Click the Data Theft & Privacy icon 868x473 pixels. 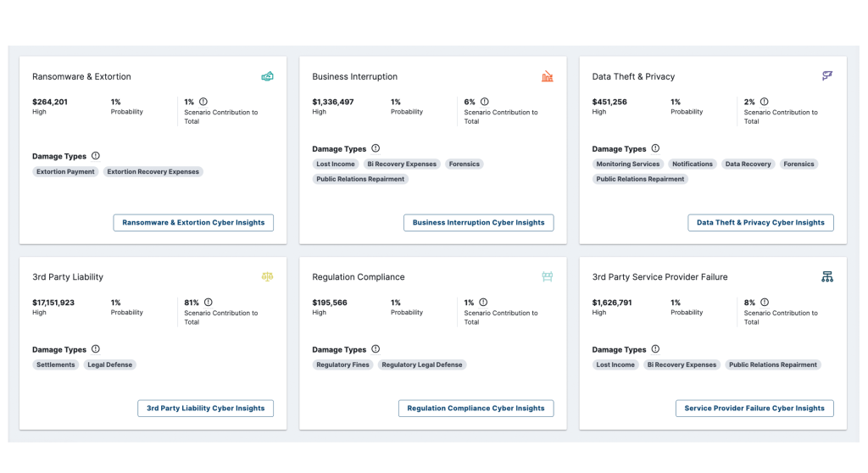[x=827, y=76]
